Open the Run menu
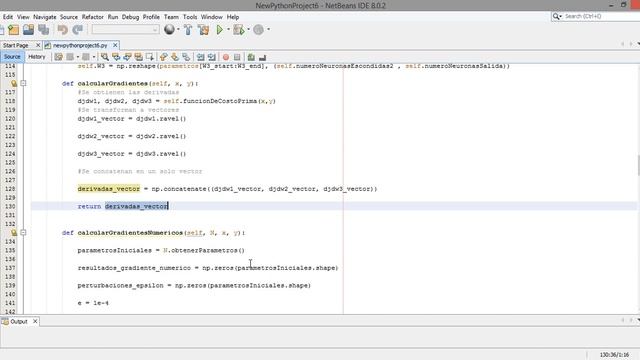Screen dimensions: 640x360 click(x=113, y=17)
